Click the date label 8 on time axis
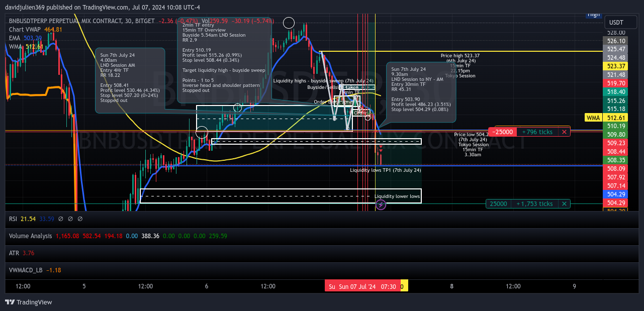644x311 pixels. click(x=452, y=286)
